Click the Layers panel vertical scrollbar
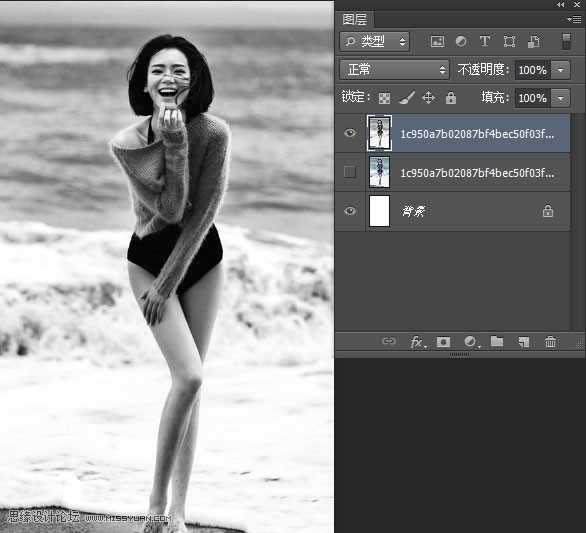Image resolution: width=586 pixels, height=533 pixels. (578, 222)
